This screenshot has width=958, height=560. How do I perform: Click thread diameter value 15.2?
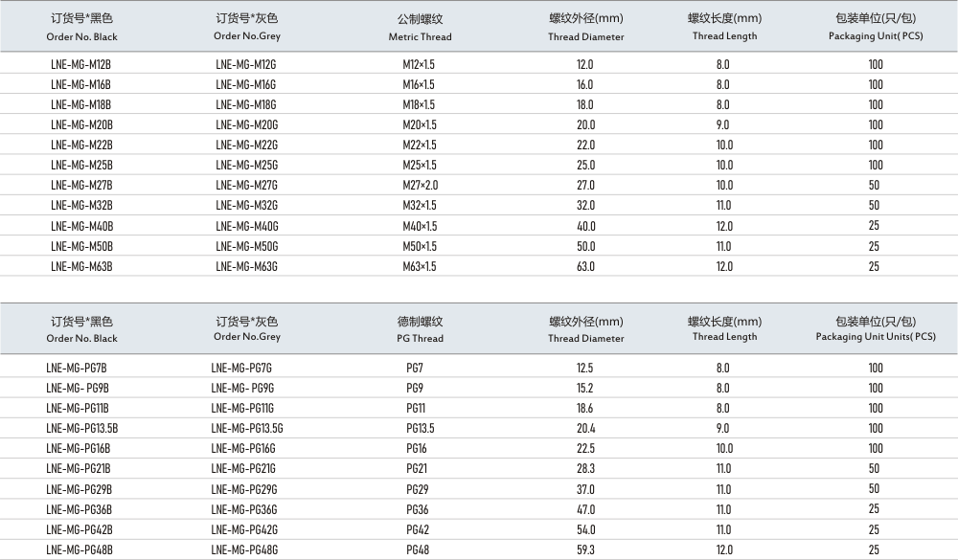pos(585,389)
